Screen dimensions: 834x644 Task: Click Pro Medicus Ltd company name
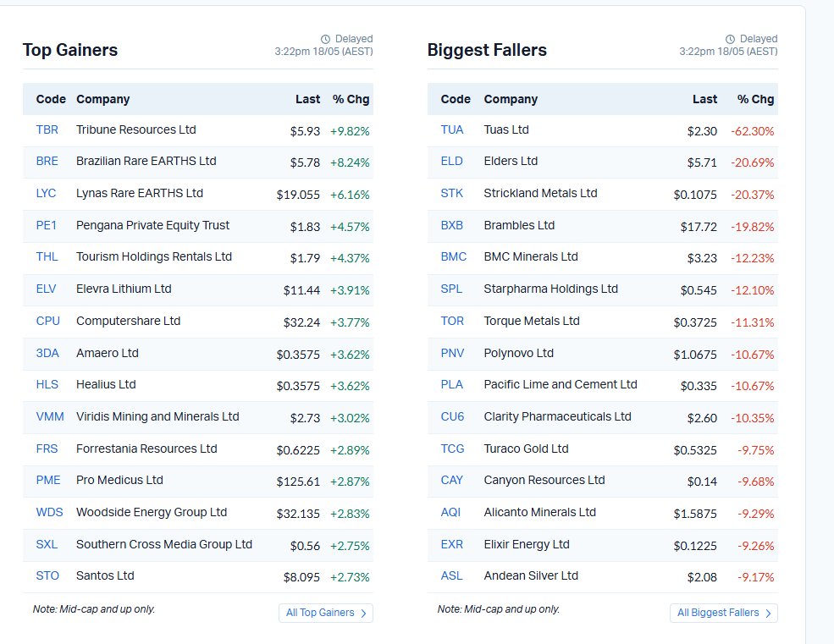tap(119, 480)
